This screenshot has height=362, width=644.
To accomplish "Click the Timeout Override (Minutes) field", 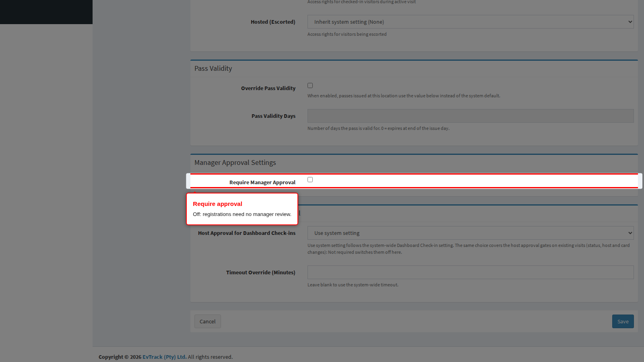I will tap(471, 272).
